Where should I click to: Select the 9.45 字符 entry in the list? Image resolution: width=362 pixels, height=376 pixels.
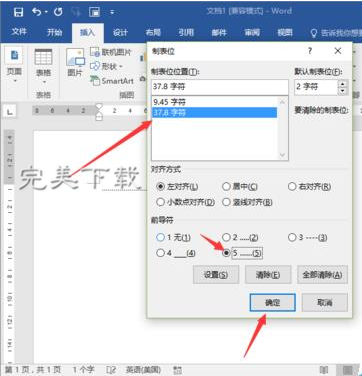pyautogui.click(x=214, y=102)
